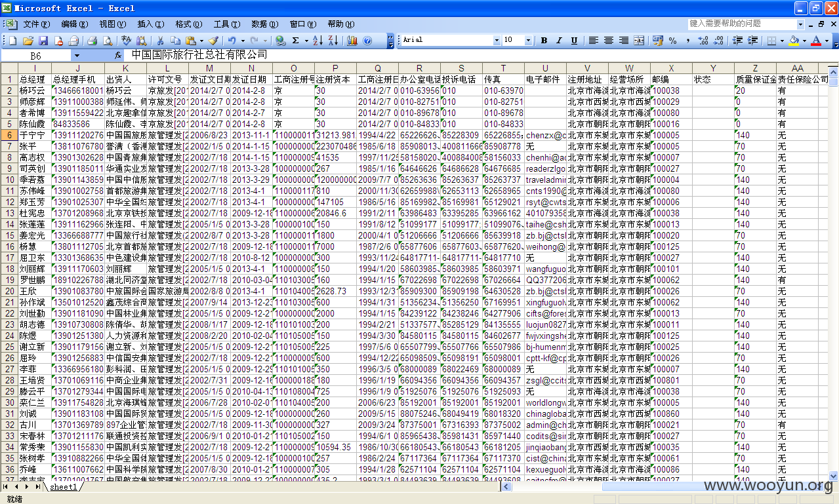This screenshot has width=839, height=504.
Task: Decrease decimal places
Action: [x=718, y=41]
